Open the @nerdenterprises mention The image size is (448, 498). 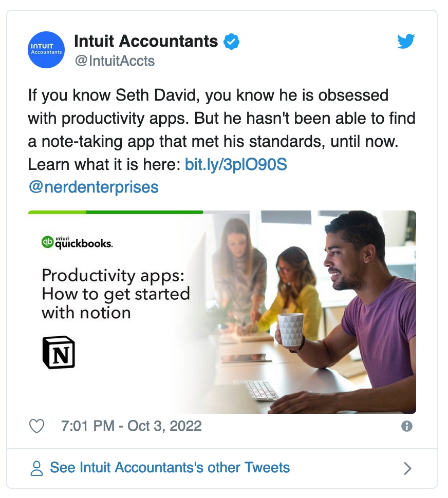click(x=94, y=187)
